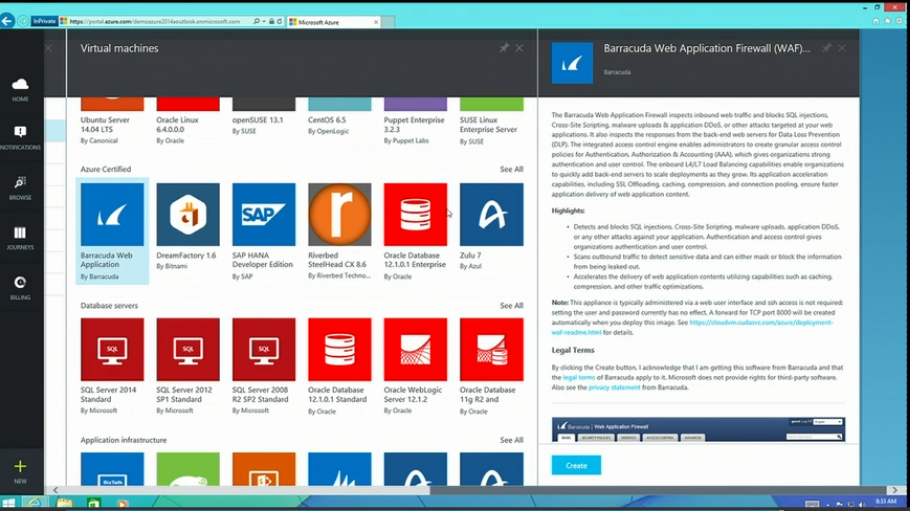910x514 pixels.
Task: Select Barracuda Web Application tile
Action: 112,231
